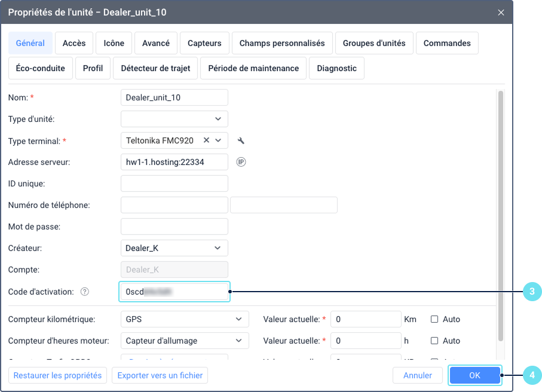This screenshot has width=542, height=392.
Task: Expand the Créateur dropdown showing Dealer_K
Action: (218, 248)
